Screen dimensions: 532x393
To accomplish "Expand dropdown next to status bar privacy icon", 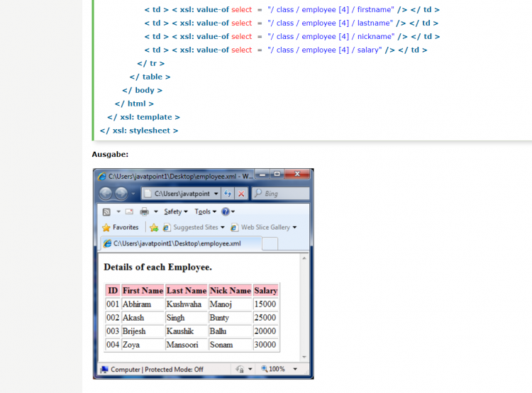I will (x=250, y=369).
